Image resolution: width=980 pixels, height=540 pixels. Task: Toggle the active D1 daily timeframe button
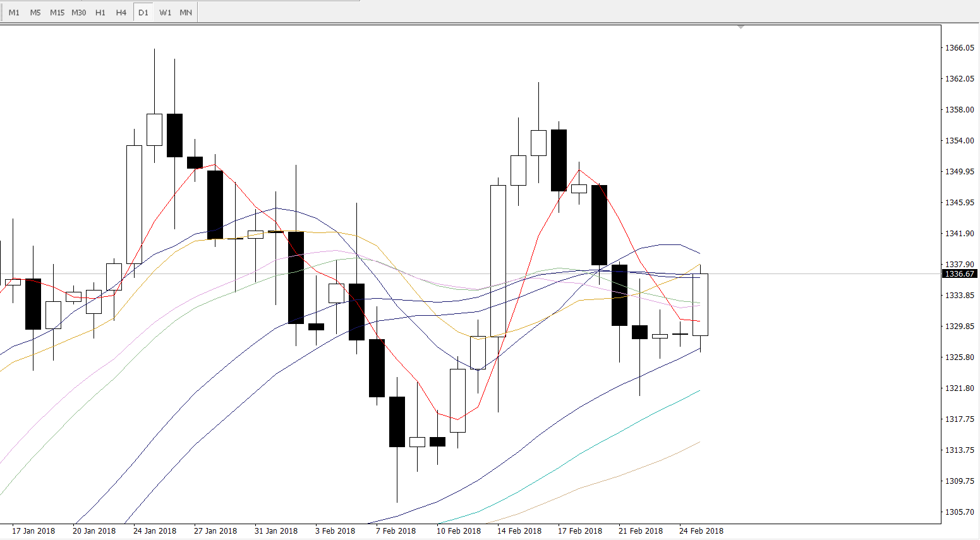[143, 13]
